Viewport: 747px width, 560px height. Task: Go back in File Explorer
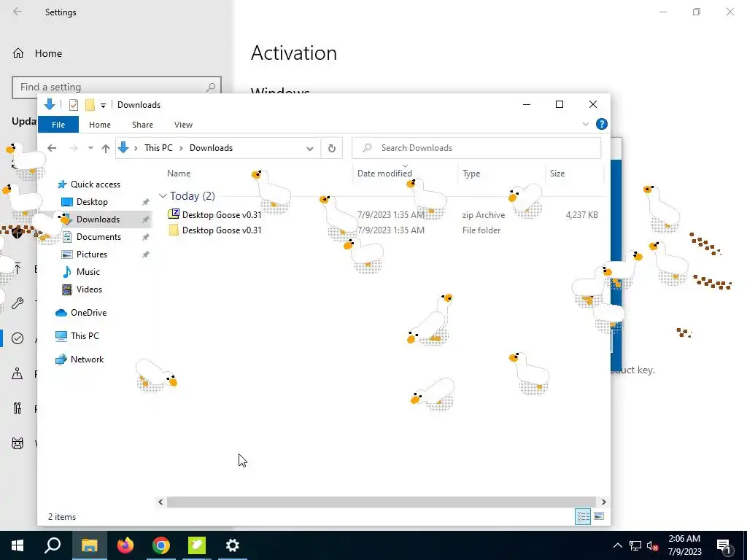[x=52, y=148]
